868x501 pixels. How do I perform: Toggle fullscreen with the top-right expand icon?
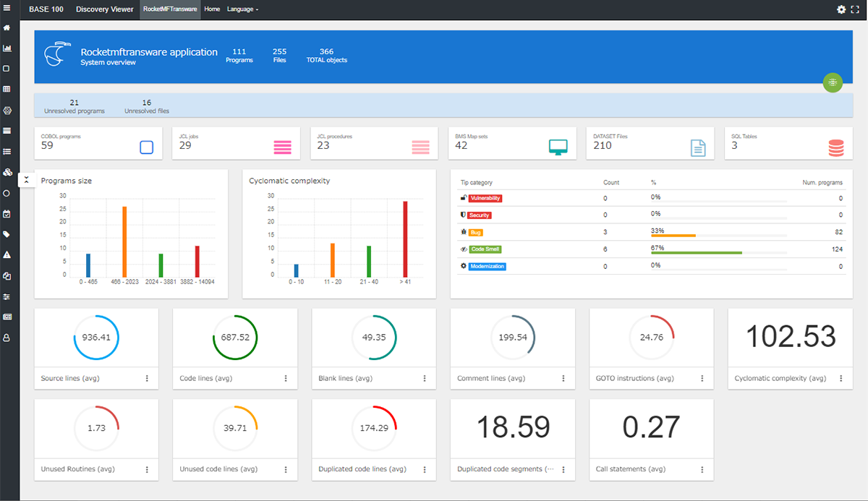854,9
